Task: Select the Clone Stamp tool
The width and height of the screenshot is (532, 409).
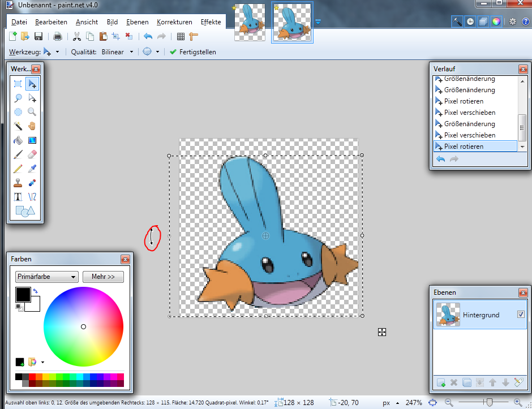Action: coord(18,183)
